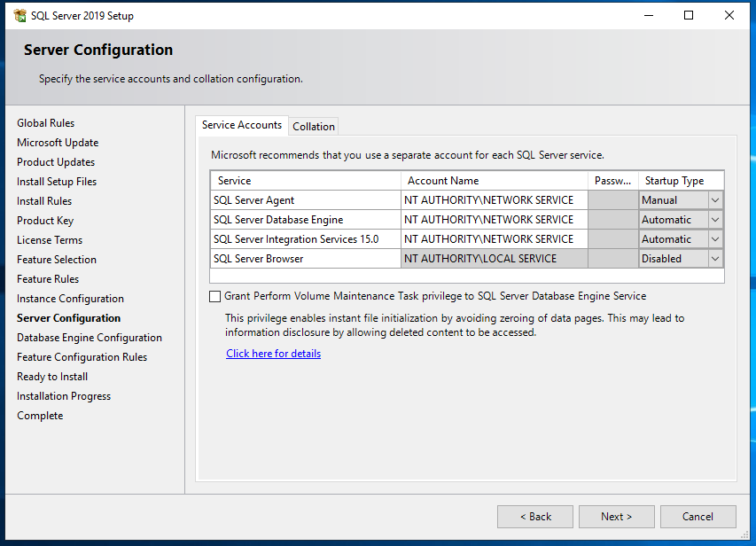Select Ready to Install step
Viewport: 756px width, 546px height.
coord(51,376)
